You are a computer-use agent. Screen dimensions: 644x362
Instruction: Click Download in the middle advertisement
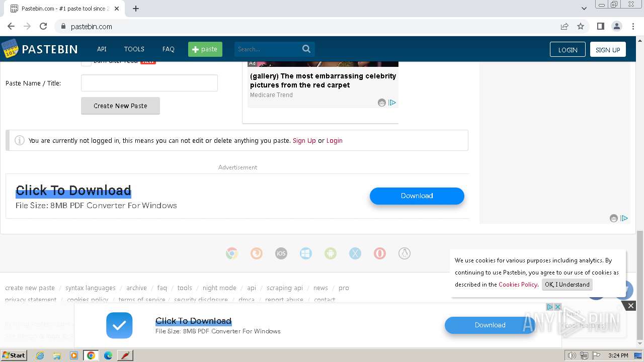tap(417, 196)
